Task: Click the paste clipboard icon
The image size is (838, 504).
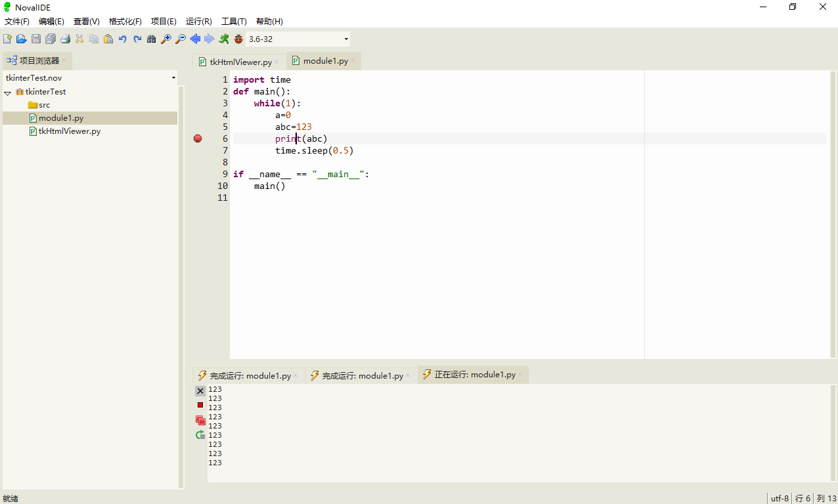Action: coord(108,39)
